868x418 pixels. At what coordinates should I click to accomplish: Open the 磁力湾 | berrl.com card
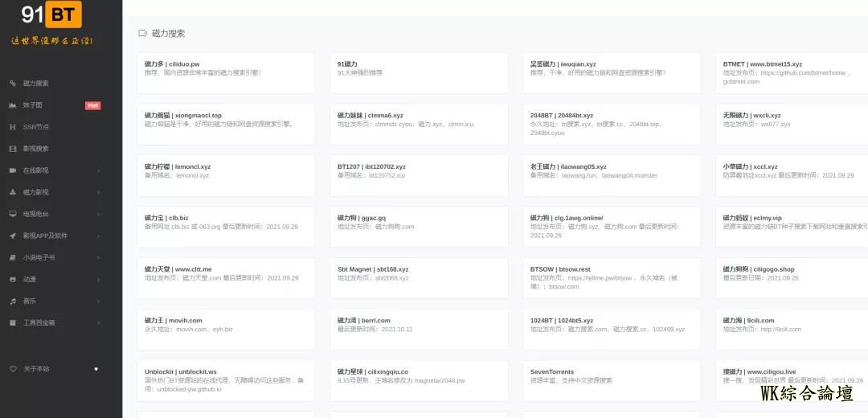419,330
